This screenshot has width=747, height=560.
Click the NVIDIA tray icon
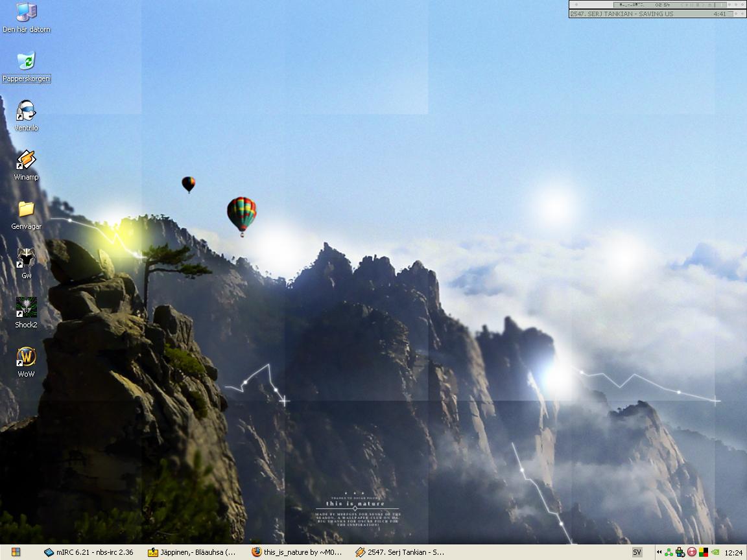click(x=716, y=552)
